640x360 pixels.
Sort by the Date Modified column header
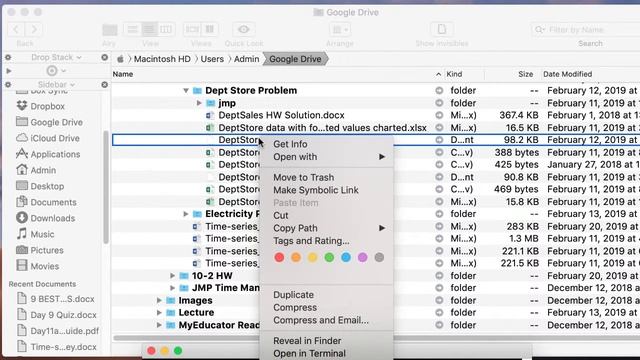pos(567,74)
